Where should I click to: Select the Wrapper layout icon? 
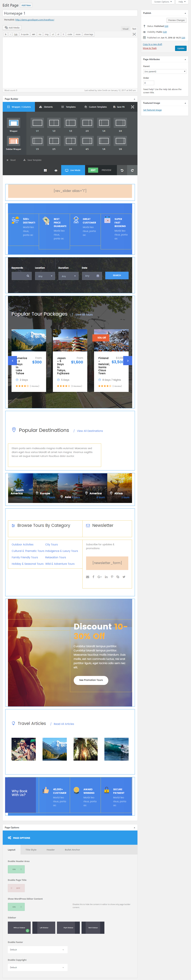14,123
